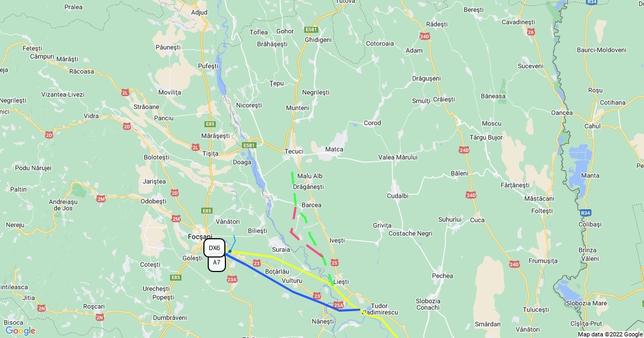The image size is (644, 338).
Task: Select the Tecuci town label
Action: click(x=294, y=151)
